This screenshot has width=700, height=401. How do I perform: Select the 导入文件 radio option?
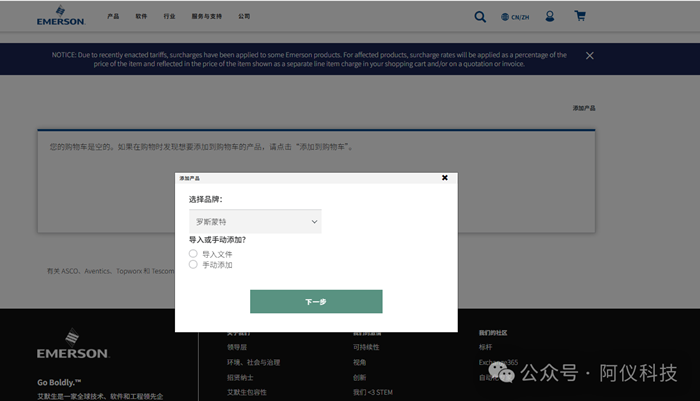coord(193,254)
